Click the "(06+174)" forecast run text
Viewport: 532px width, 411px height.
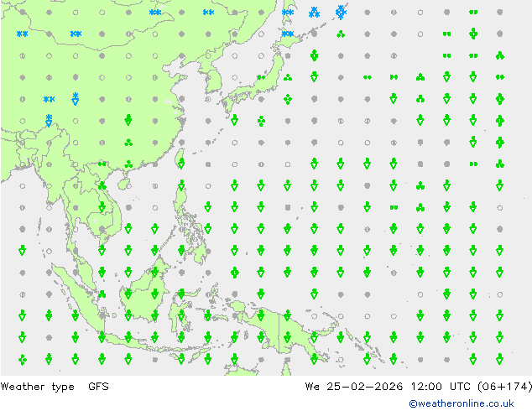504,386
